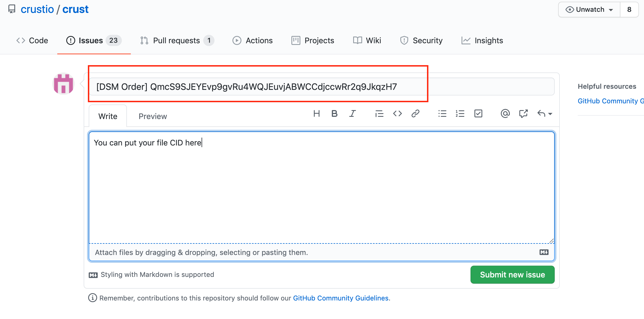Viewport: 644px width, 319px height.
Task: Insert a bulleted list
Action: 442,114
